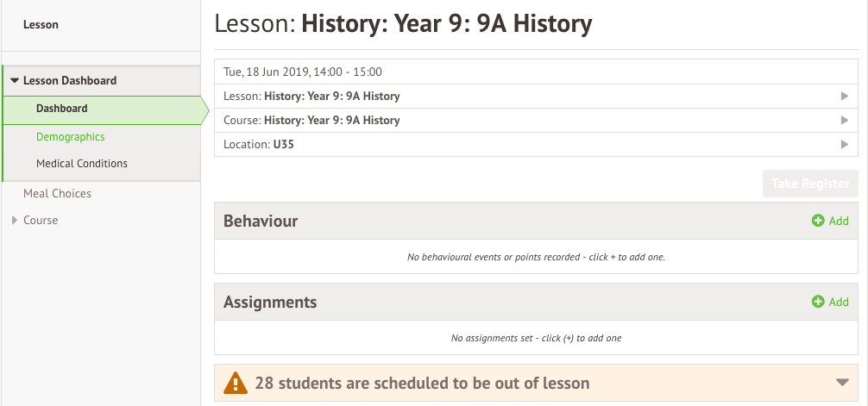Click the green plus icon in Assignments
The height and width of the screenshot is (406, 868).
pos(818,302)
